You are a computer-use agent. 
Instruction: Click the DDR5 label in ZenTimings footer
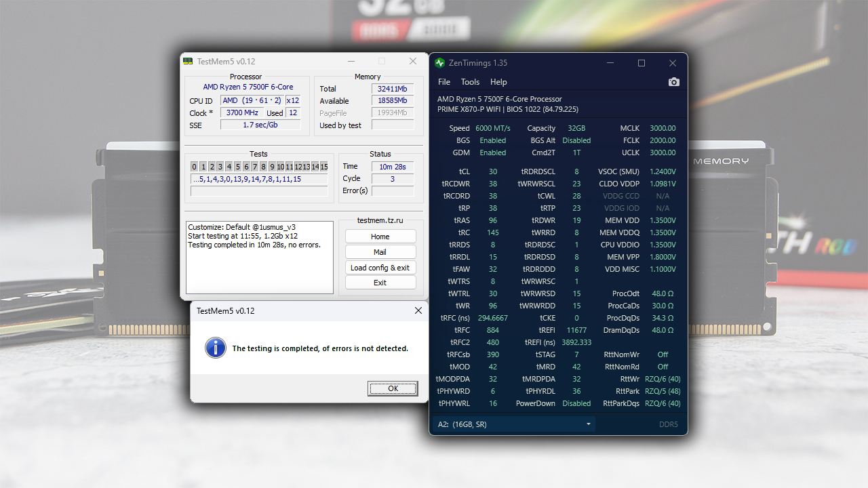[668, 425]
